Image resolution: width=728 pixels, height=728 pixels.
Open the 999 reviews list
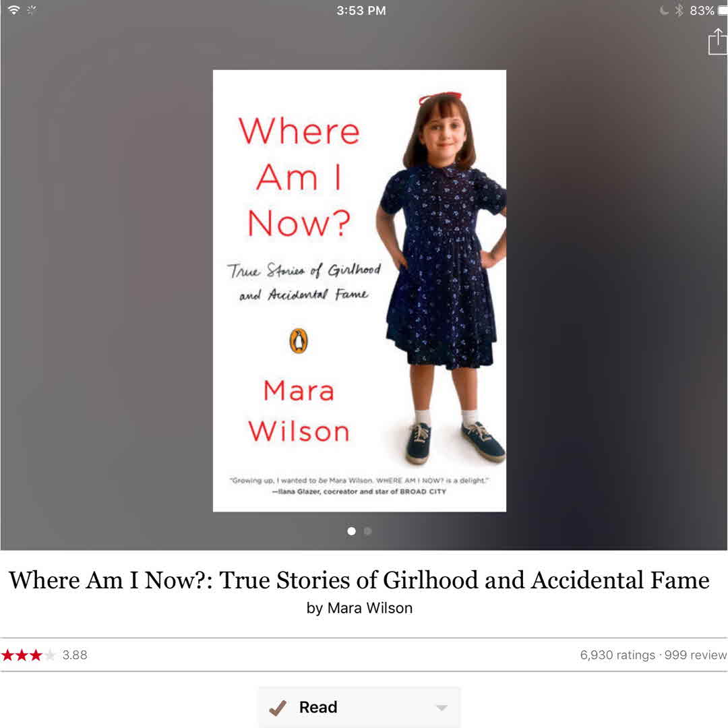tap(696, 655)
